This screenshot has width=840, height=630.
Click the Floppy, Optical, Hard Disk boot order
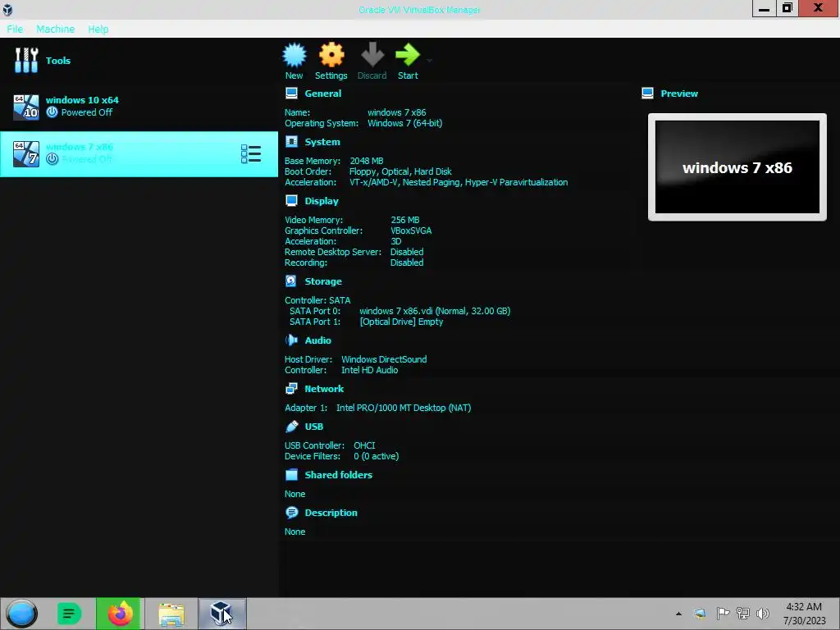point(400,171)
